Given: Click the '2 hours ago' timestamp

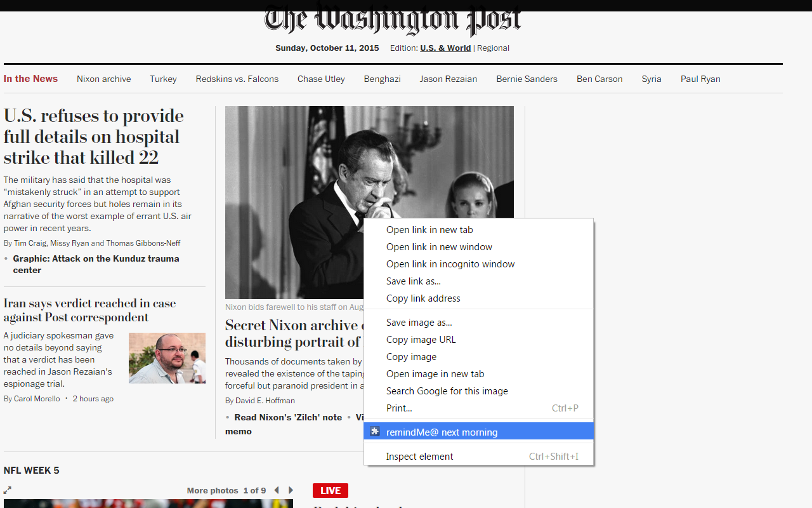Looking at the screenshot, I should tap(93, 399).
